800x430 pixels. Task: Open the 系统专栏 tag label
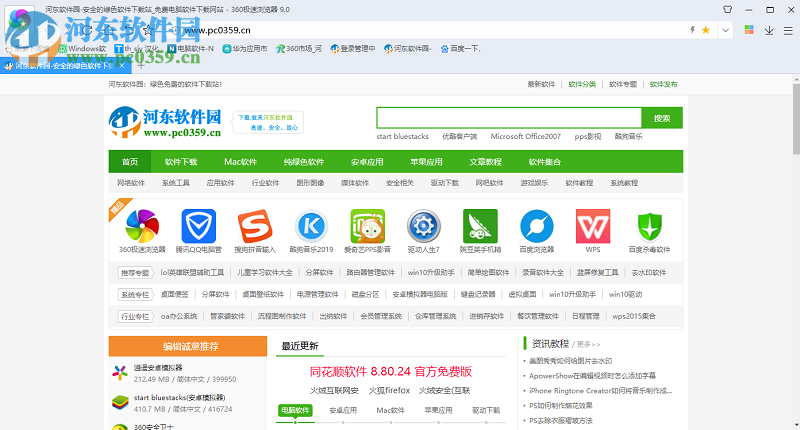pyautogui.click(x=135, y=295)
